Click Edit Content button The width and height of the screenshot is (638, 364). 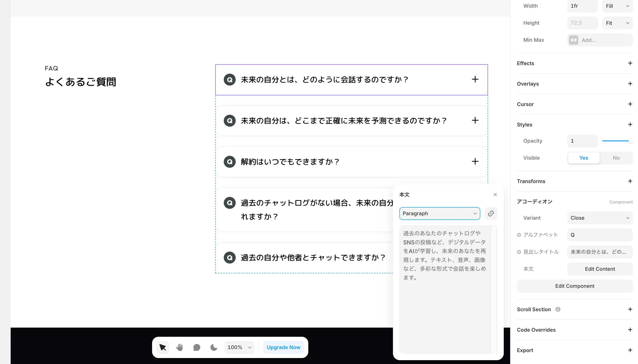(600, 269)
